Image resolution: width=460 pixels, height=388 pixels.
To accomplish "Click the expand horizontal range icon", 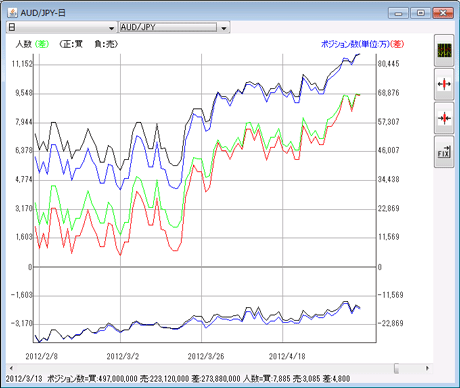I will point(444,84).
